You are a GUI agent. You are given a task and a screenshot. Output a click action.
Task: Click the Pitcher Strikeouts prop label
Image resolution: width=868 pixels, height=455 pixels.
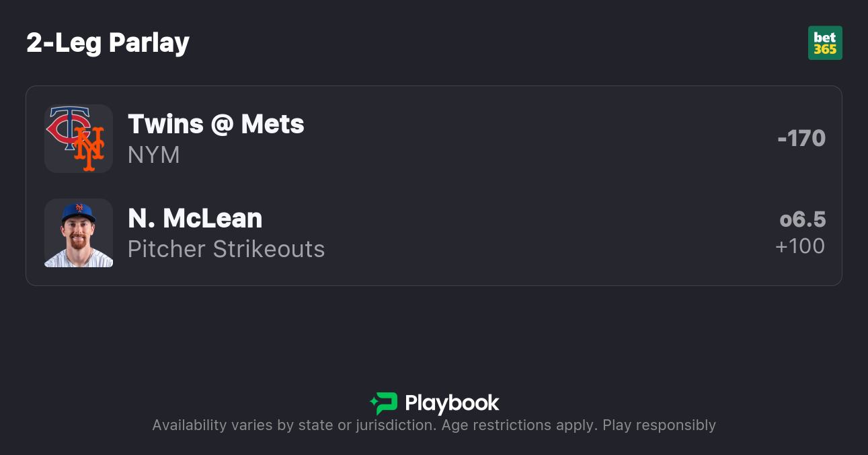pos(226,249)
